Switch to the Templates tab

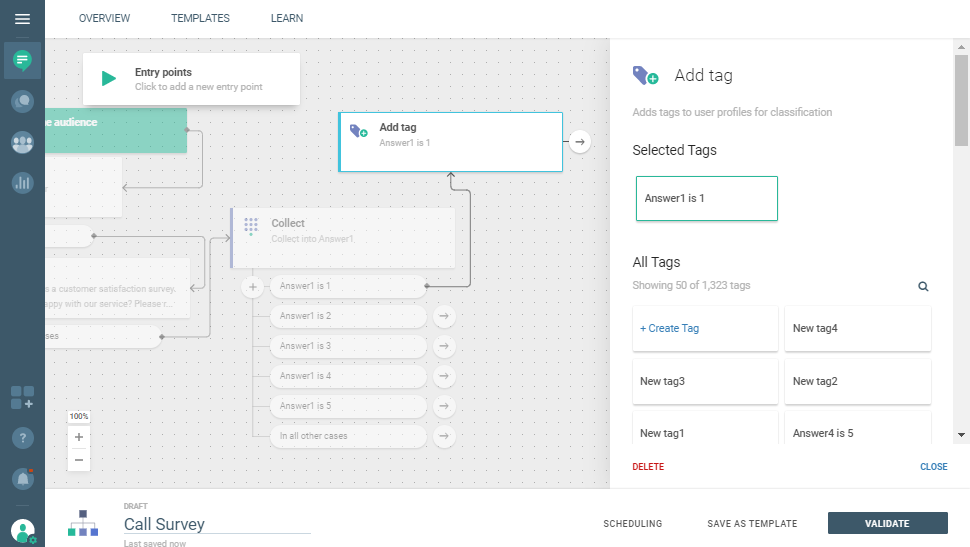(200, 18)
